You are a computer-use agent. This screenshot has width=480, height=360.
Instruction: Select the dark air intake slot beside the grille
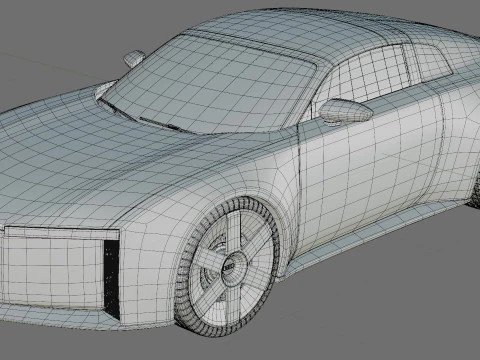click(x=112, y=279)
